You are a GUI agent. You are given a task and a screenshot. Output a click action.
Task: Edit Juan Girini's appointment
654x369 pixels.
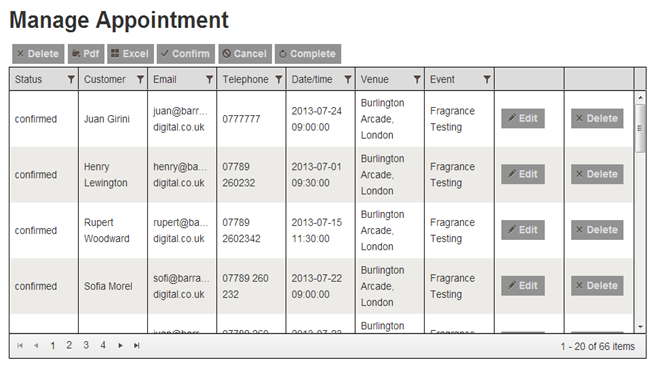point(523,118)
